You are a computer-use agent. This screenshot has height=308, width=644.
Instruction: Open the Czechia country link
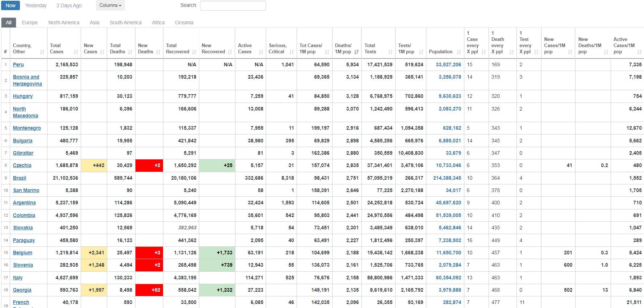tap(22, 165)
